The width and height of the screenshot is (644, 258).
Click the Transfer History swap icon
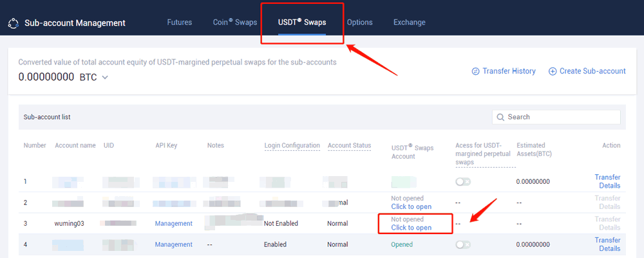point(476,72)
